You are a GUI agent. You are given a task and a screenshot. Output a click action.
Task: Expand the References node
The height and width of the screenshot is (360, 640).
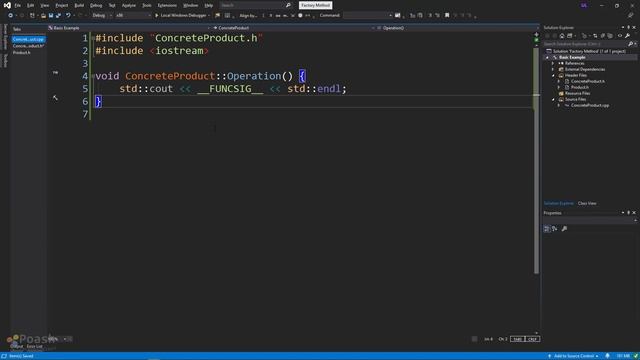(553, 64)
